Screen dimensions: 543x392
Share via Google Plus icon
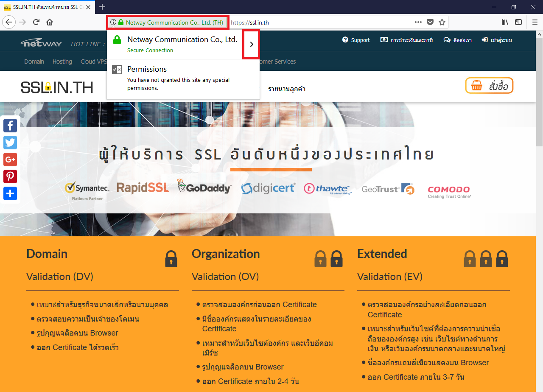click(10, 160)
